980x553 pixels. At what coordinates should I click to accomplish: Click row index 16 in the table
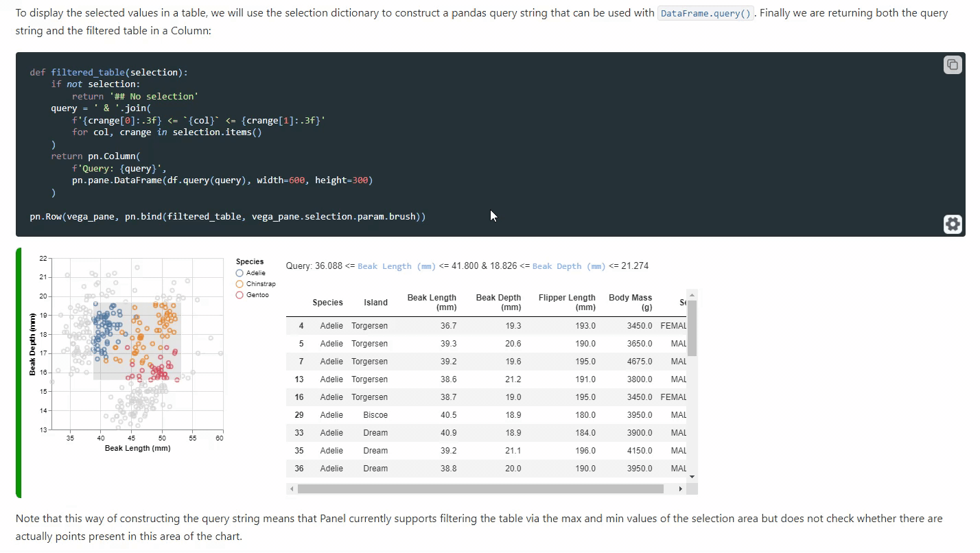(299, 397)
